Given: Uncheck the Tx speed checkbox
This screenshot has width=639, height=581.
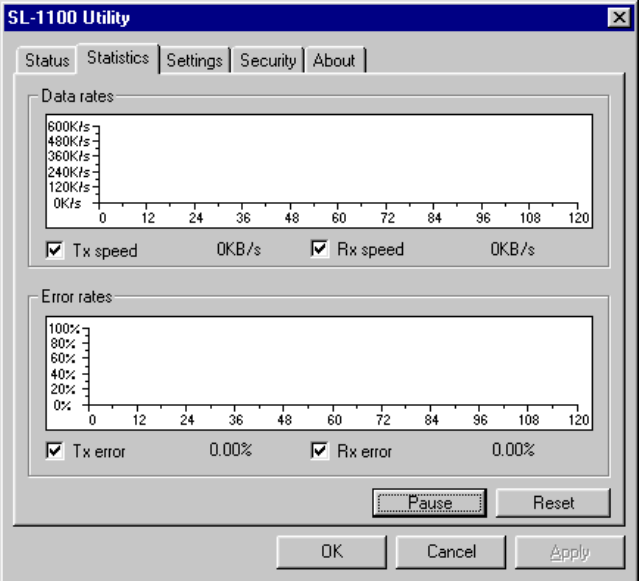Looking at the screenshot, I should (55, 250).
